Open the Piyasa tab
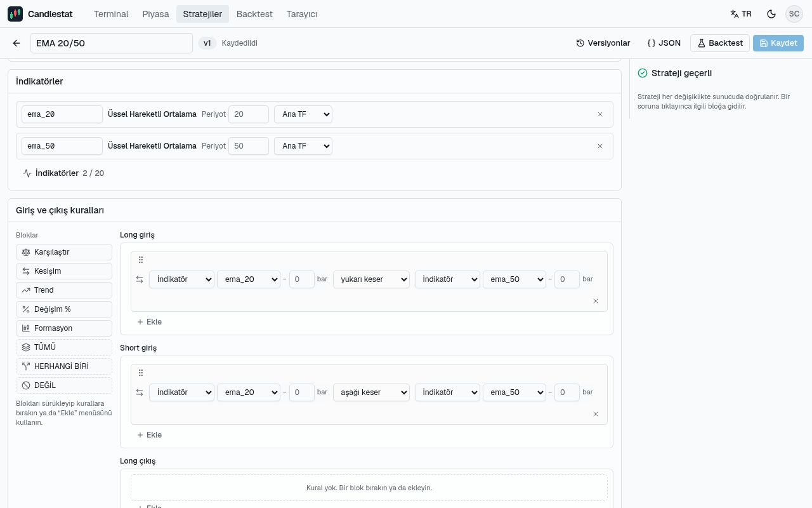 pyautogui.click(x=155, y=14)
